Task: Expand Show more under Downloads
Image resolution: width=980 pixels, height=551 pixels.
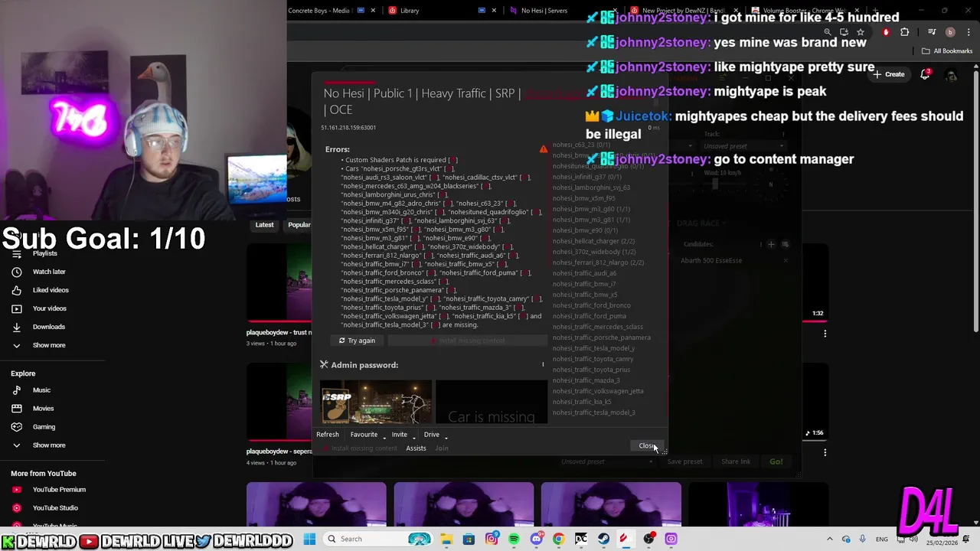Action: pyautogui.click(x=49, y=345)
